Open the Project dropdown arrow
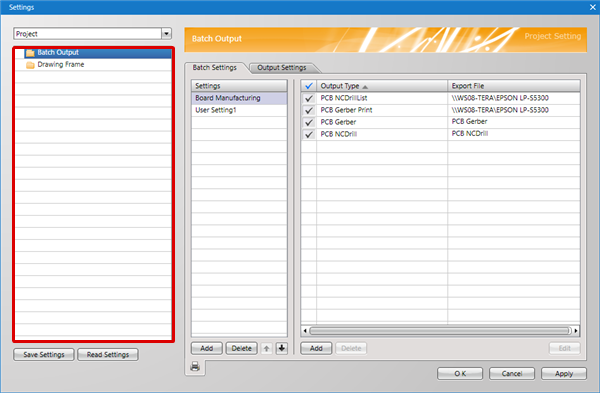This screenshot has height=393, width=600. click(x=166, y=34)
